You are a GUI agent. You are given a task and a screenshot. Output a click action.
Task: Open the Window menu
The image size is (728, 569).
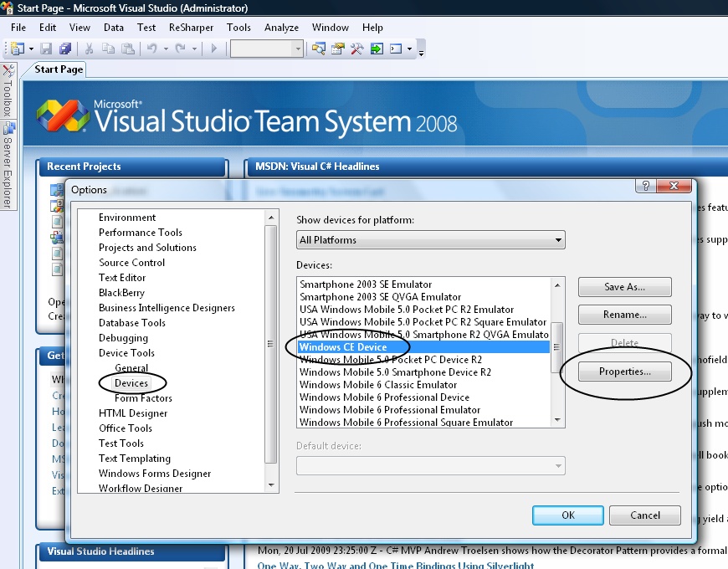[330, 28]
